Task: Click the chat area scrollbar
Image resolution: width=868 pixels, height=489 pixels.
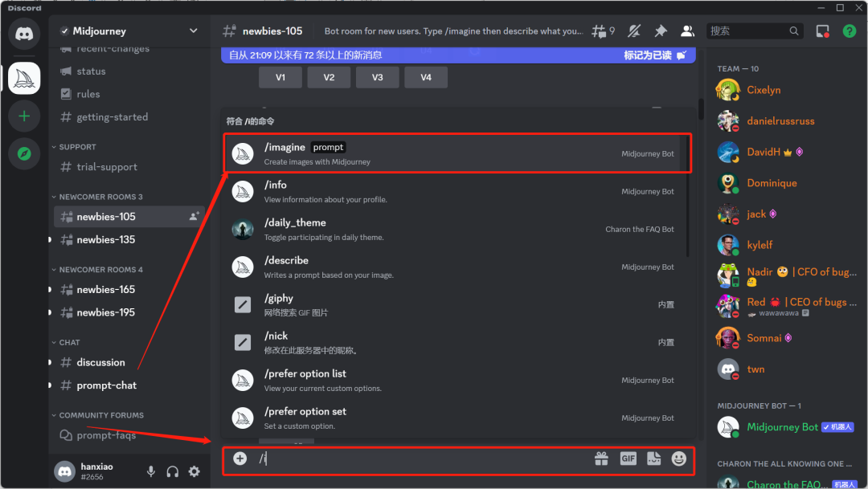Action: tap(701, 109)
